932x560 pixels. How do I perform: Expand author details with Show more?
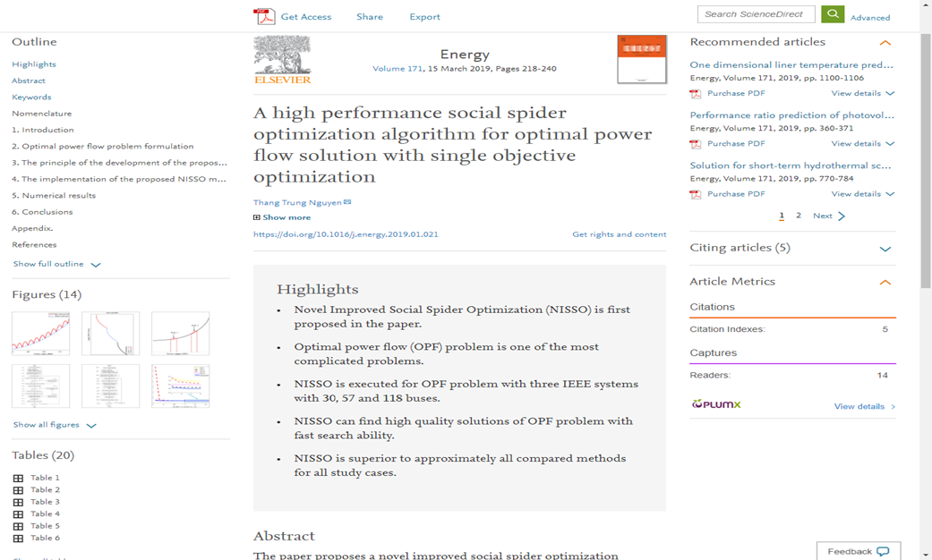coord(282,217)
